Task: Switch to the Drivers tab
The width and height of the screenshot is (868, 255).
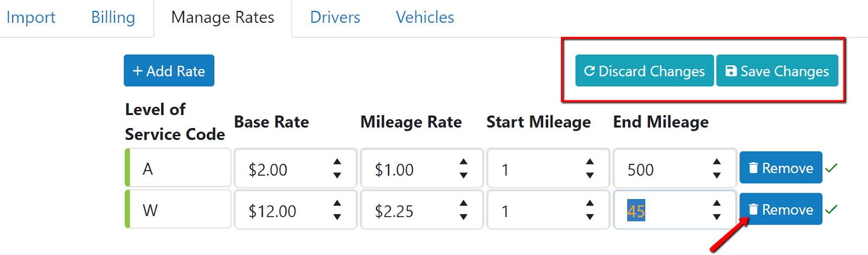Action: (x=335, y=17)
